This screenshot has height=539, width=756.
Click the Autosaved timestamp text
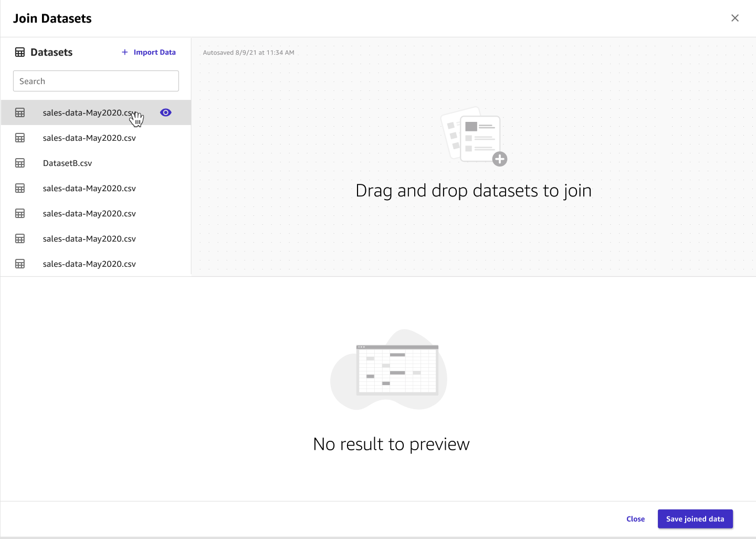coord(248,53)
